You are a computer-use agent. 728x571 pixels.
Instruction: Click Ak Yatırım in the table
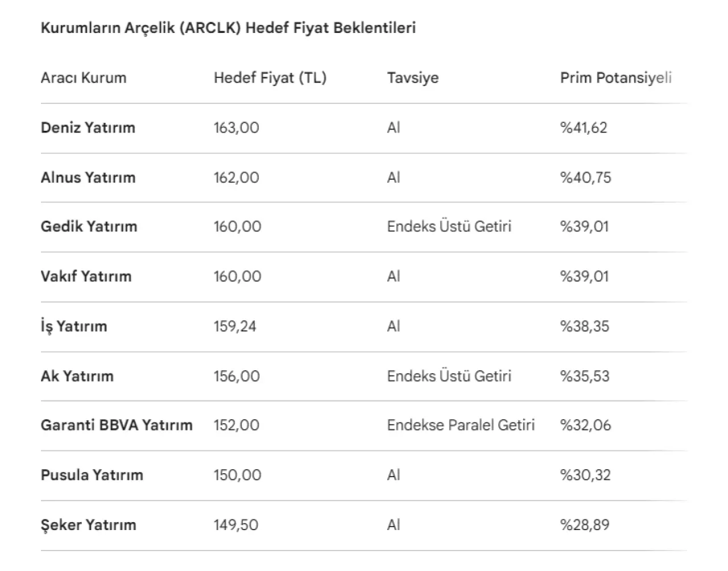pos(77,376)
